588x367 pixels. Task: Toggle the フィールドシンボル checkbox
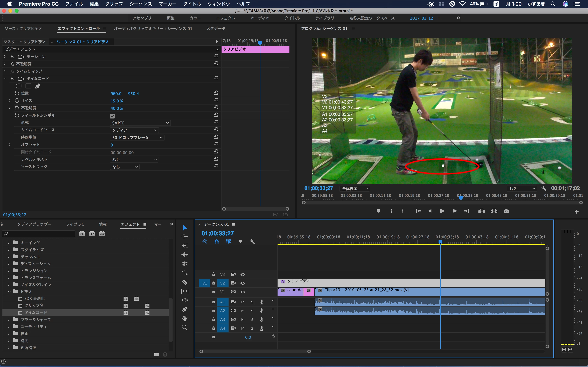(x=112, y=116)
